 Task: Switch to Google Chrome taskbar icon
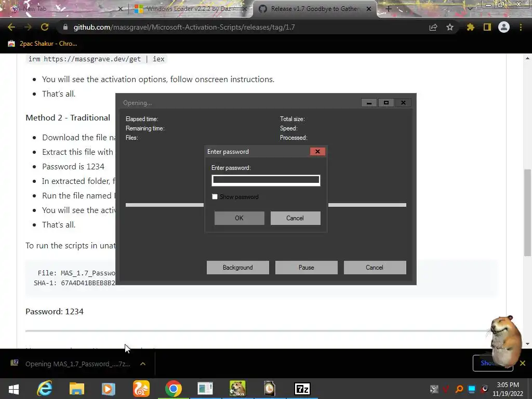pyautogui.click(x=174, y=389)
